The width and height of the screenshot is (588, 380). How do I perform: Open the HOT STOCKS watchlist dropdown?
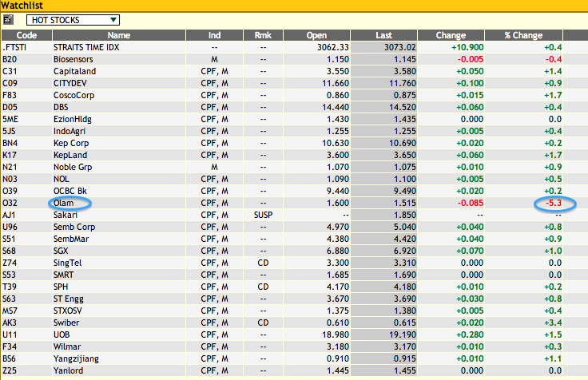click(73, 19)
